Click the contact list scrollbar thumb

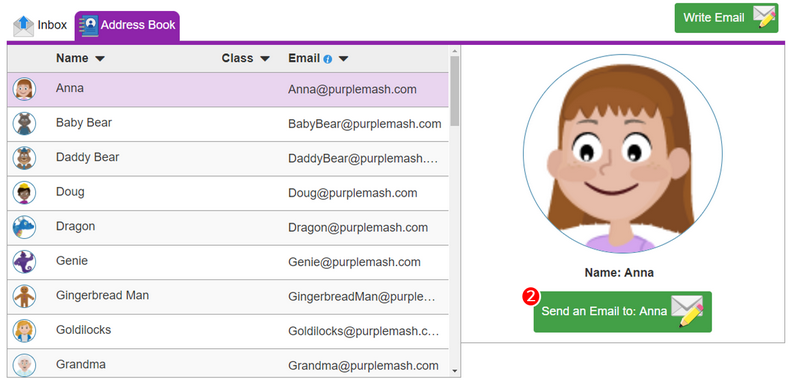454,91
